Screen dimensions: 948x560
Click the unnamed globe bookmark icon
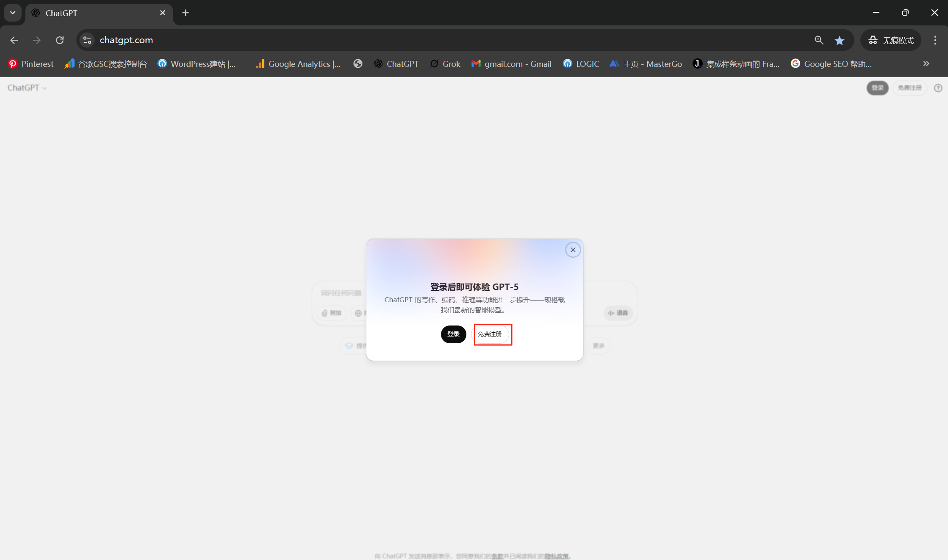358,64
